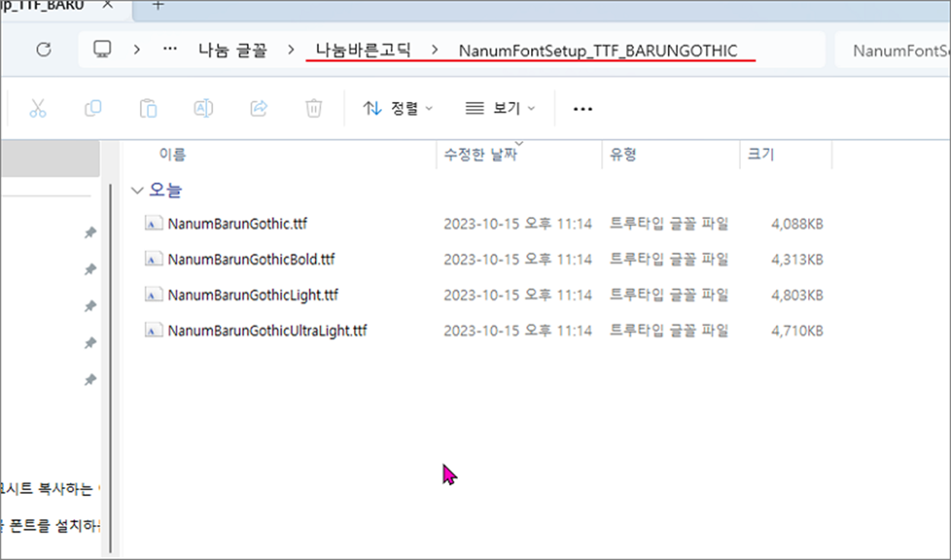Sort by 수정한 날짜 column header
951x560 pixels.
click(481, 154)
